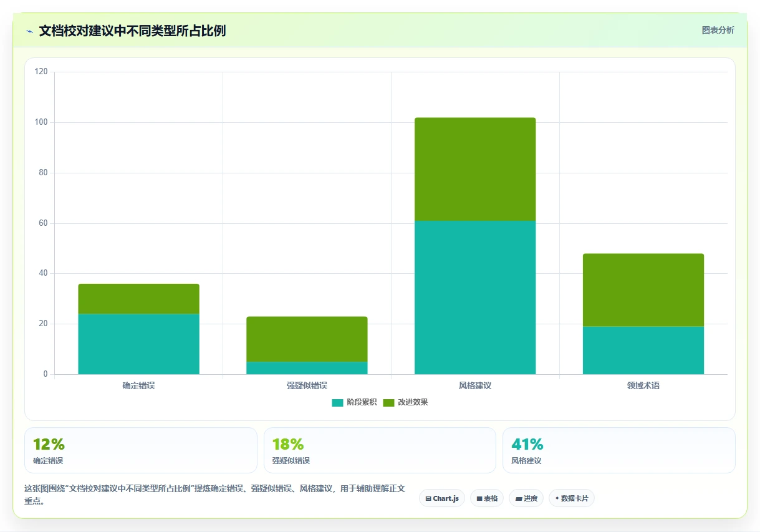Click the teal 阶段累积 legend swatch
The image size is (760, 532).
coord(337,402)
